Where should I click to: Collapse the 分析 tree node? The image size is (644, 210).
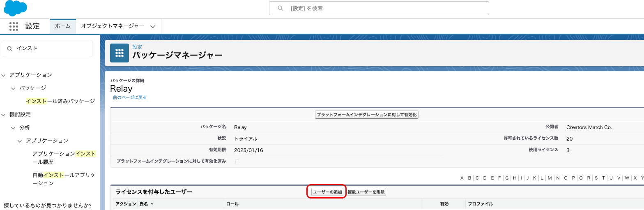coord(13,128)
